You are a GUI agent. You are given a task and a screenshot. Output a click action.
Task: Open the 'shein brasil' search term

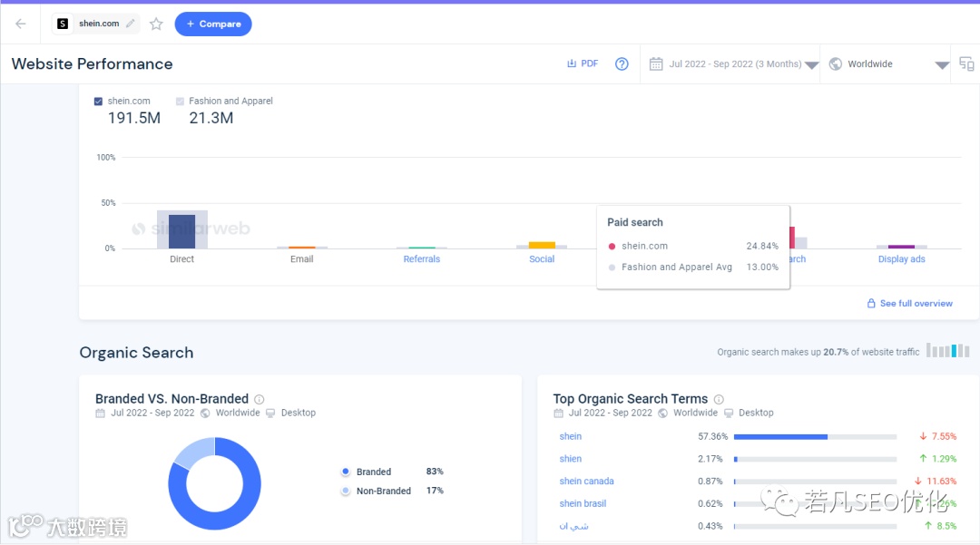point(583,504)
